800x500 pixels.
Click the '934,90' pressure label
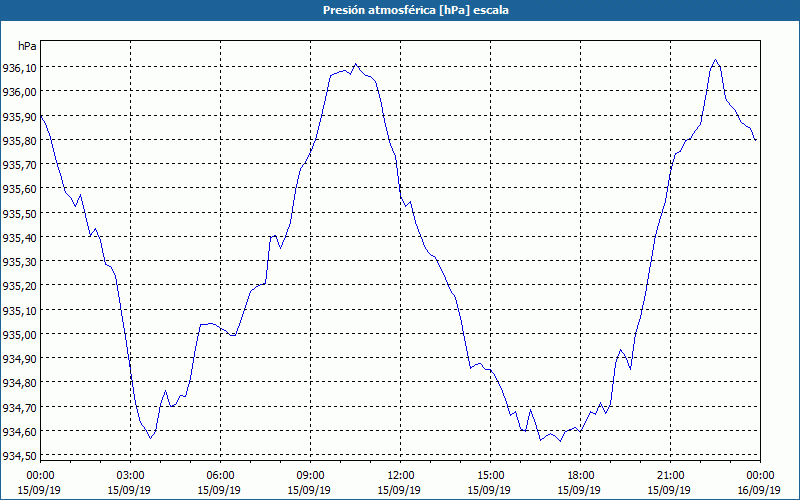(19, 359)
